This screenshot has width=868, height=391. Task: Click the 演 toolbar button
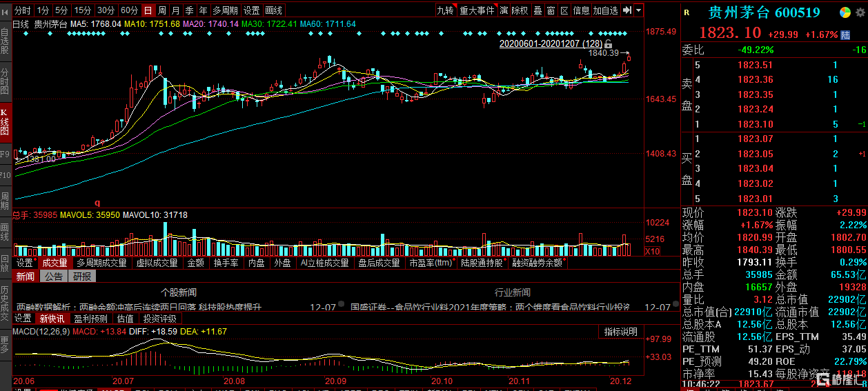(504, 10)
